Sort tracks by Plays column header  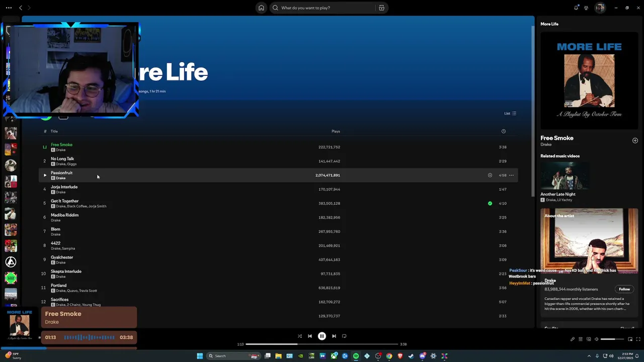point(336,131)
